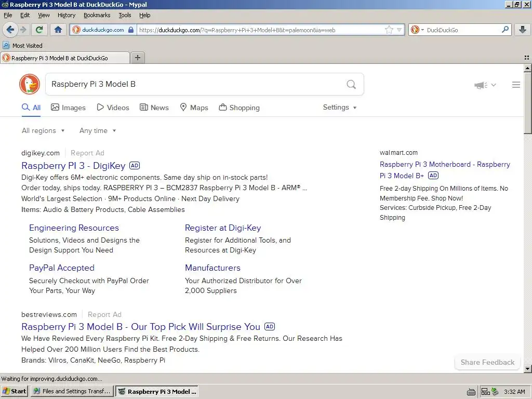Show the tab groups grid icon

527,58
